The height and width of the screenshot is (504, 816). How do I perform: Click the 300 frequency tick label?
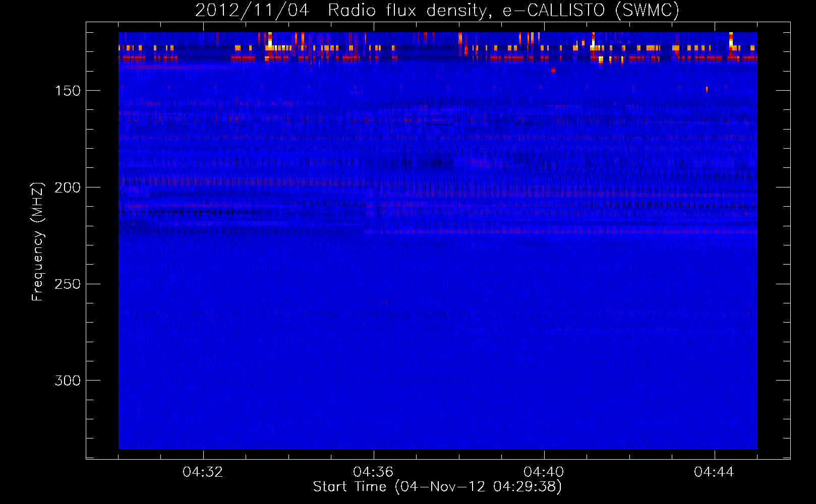coord(68,381)
